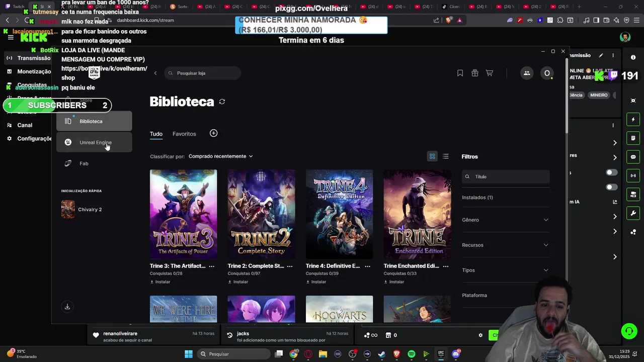This screenshot has height=362, width=644.
Task: Open Kick chat settings gear icon
Action: coord(480,335)
